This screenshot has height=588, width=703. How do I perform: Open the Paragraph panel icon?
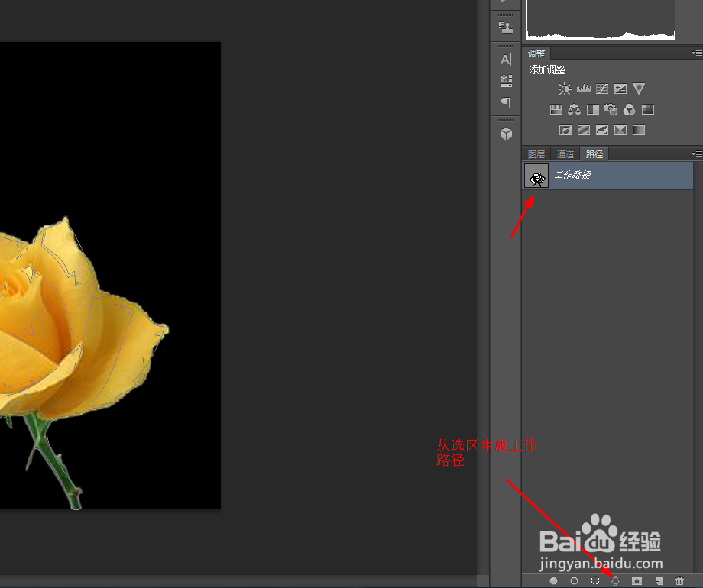pos(506,102)
